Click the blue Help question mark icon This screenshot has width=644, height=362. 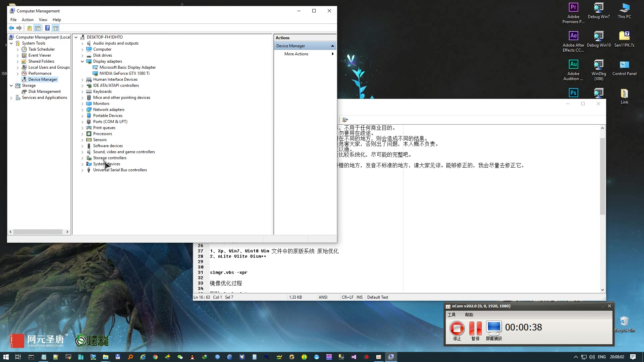(x=47, y=28)
